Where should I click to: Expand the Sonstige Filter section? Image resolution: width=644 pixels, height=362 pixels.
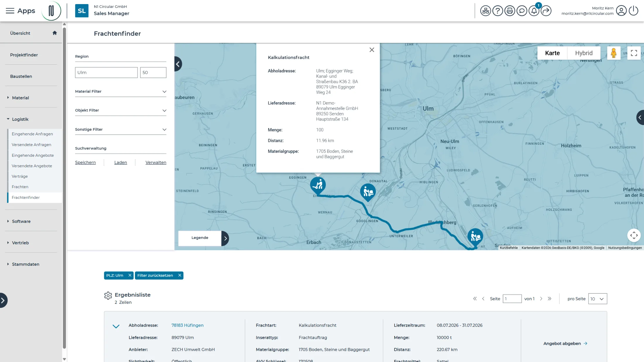[x=121, y=130]
